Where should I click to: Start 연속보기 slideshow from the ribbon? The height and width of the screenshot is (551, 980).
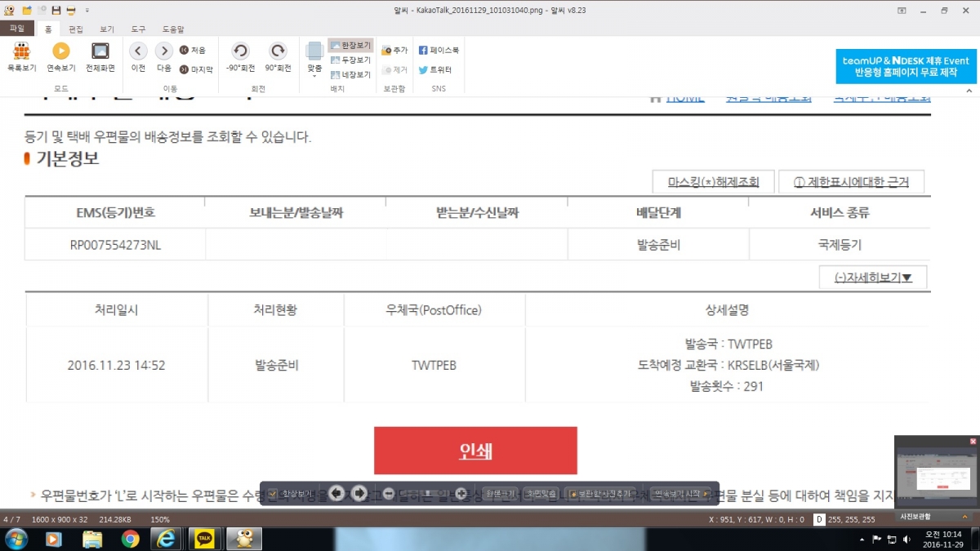coord(61,57)
